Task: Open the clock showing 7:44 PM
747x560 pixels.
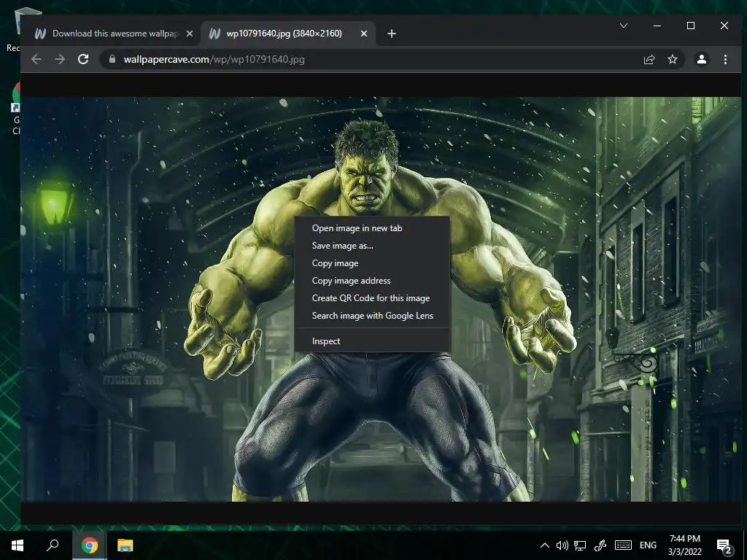Action: 684,545
